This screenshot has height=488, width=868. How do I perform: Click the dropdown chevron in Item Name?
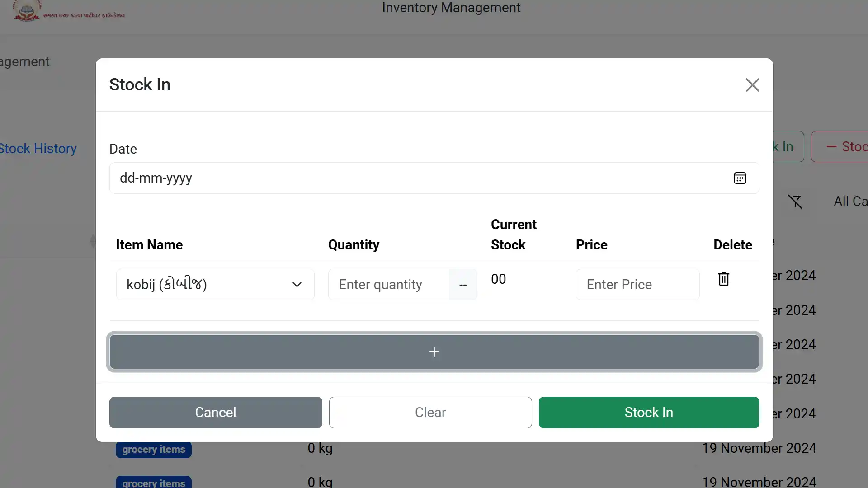coord(297,285)
